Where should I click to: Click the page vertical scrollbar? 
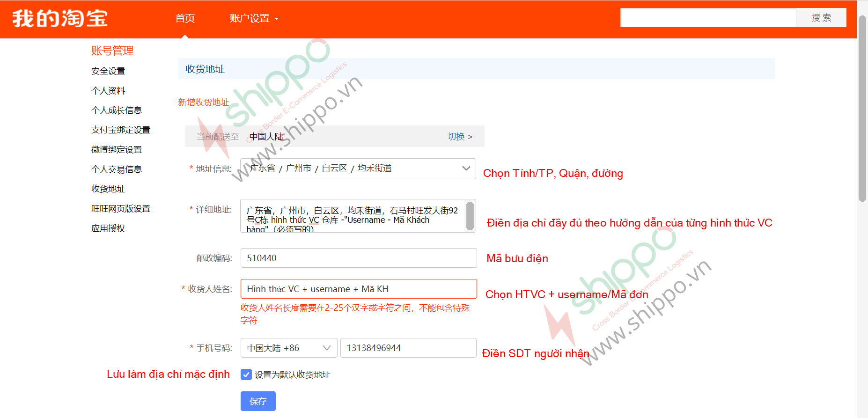[x=862, y=109]
